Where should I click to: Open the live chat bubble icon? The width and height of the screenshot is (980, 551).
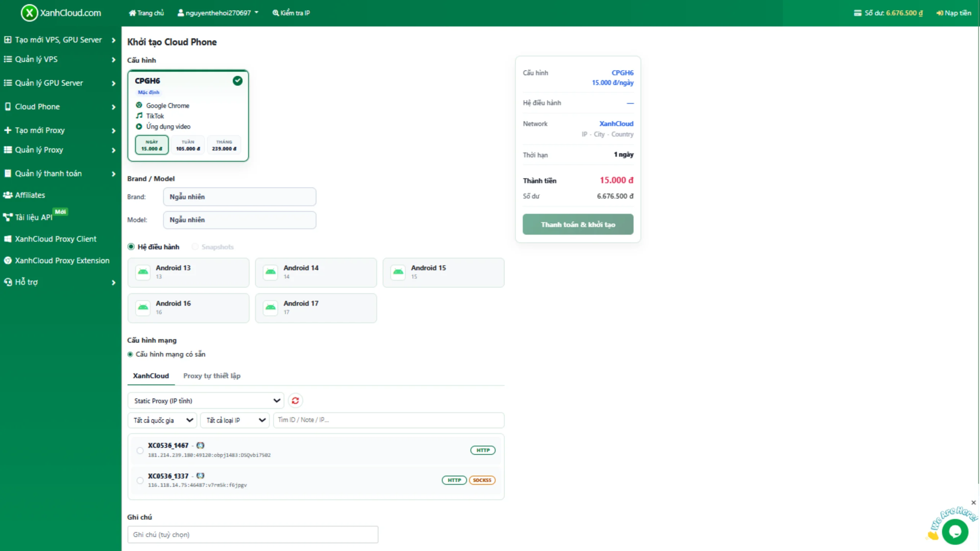click(955, 531)
